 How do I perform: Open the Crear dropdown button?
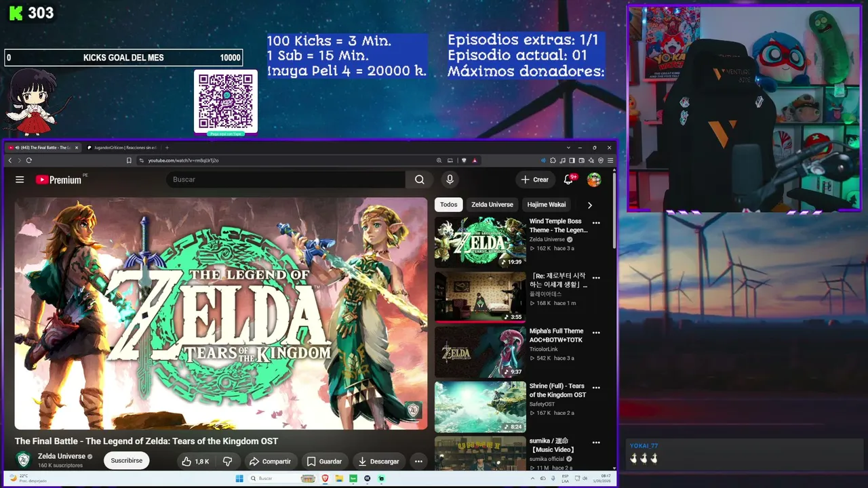coord(534,180)
